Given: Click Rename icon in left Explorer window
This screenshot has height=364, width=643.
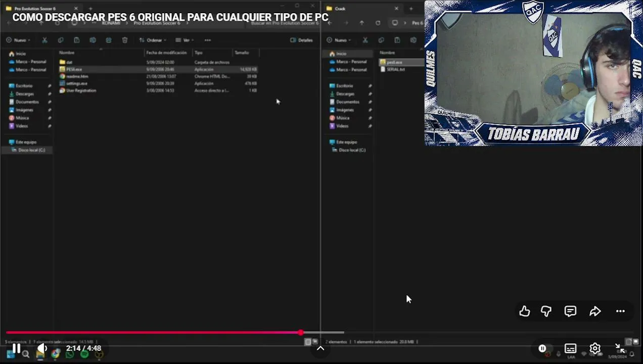Looking at the screenshot, I should tap(93, 40).
